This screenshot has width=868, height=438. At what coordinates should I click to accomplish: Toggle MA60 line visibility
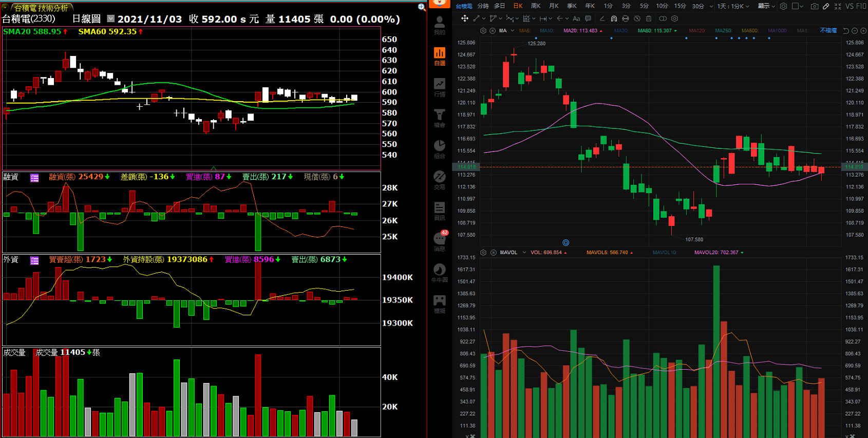coord(657,31)
